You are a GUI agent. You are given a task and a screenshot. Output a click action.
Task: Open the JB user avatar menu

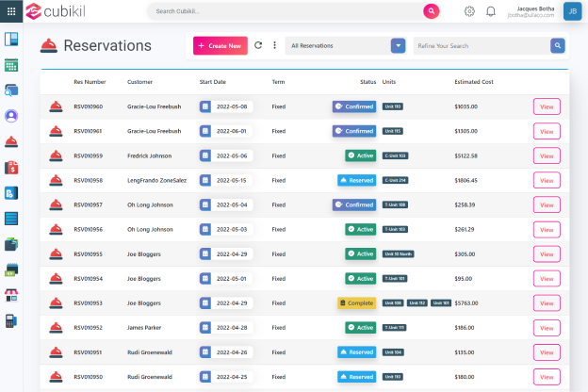click(x=572, y=11)
